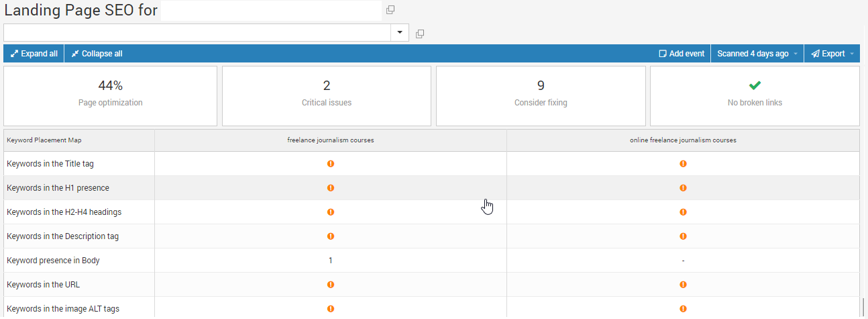Click copy icon next to page title
The width and height of the screenshot is (868, 319).
coord(391,10)
